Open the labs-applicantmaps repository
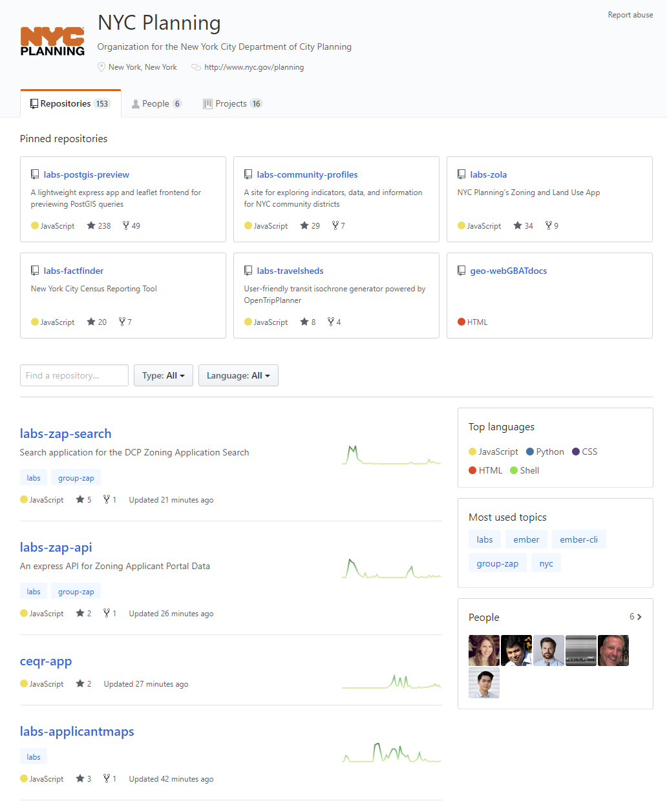 77,731
